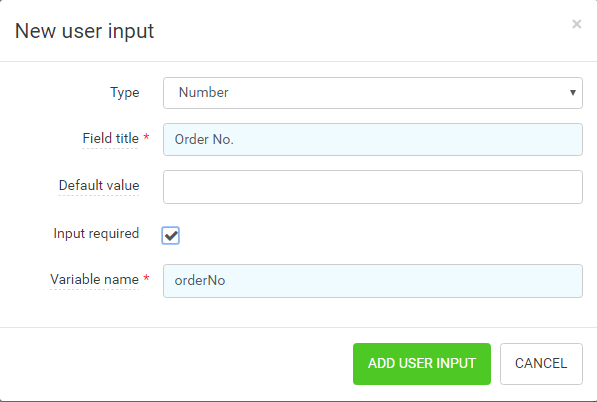Screen dimensions: 597x402
Task: Click the Default value help label
Action: point(99,185)
